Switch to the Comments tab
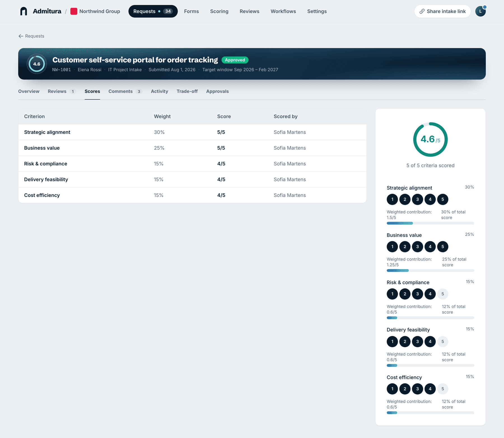Image resolution: width=504 pixels, height=438 pixels. click(x=125, y=91)
